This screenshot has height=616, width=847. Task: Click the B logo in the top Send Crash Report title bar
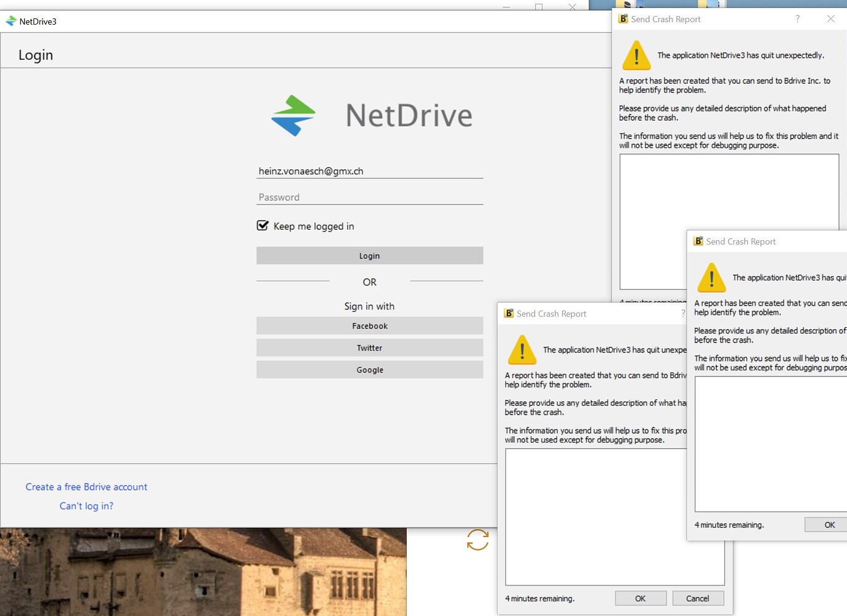(x=621, y=18)
